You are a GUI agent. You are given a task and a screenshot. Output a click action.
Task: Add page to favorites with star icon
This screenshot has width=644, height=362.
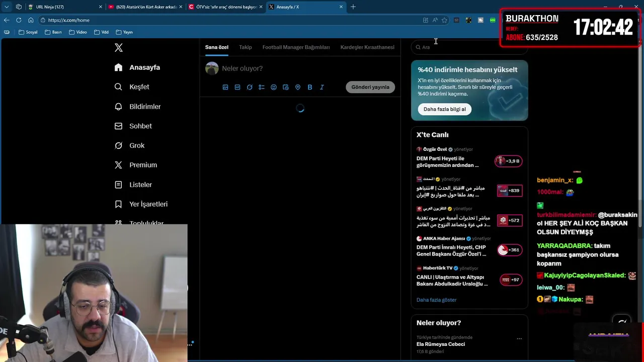[444, 20]
